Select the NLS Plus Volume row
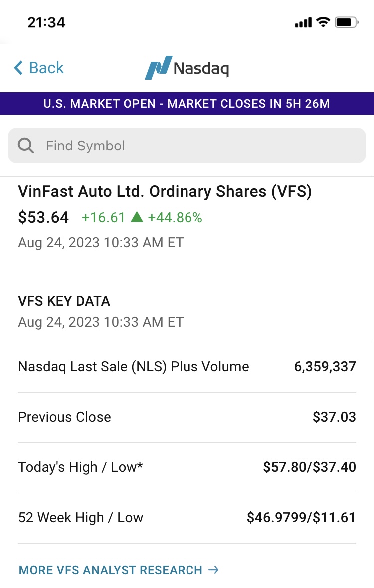 click(x=187, y=367)
